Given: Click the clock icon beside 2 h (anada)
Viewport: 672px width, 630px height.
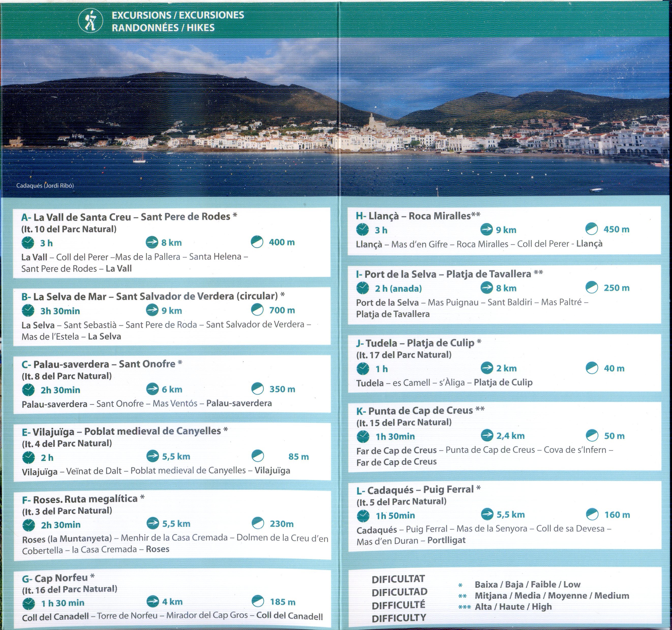Looking at the screenshot, I should [363, 288].
